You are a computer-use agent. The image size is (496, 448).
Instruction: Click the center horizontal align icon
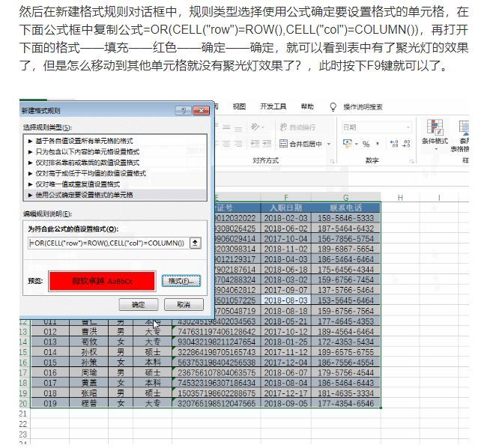point(226,144)
